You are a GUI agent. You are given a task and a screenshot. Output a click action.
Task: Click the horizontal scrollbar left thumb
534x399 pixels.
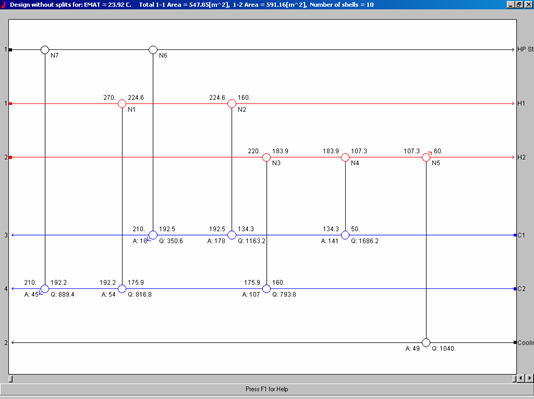(11, 379)
